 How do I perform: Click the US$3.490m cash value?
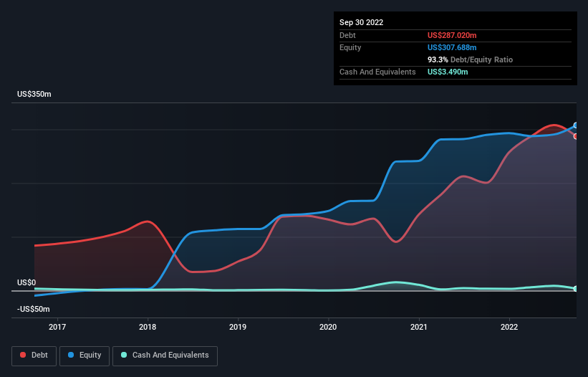pyautogui.click(x=448, y=72)
